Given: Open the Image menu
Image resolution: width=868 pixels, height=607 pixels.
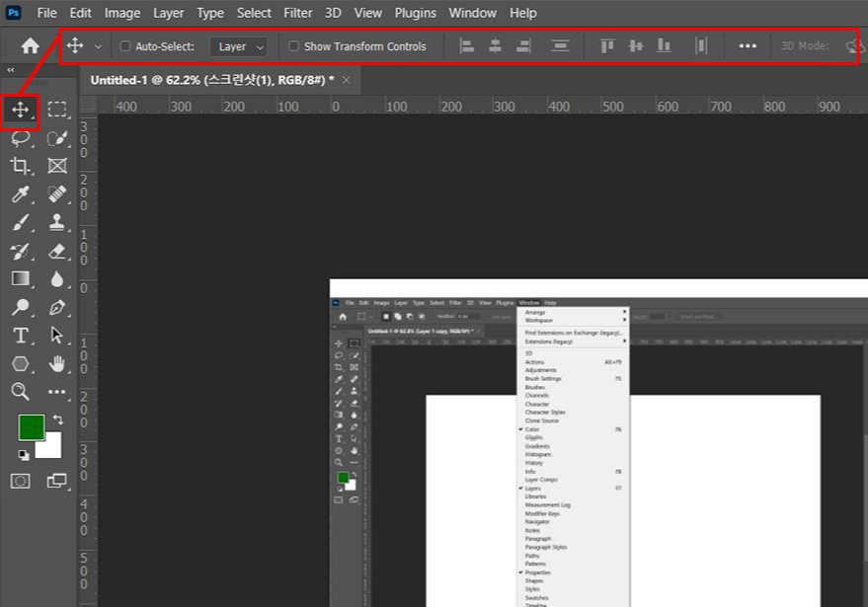Looking at the screenshot, I should coord(122,13).
